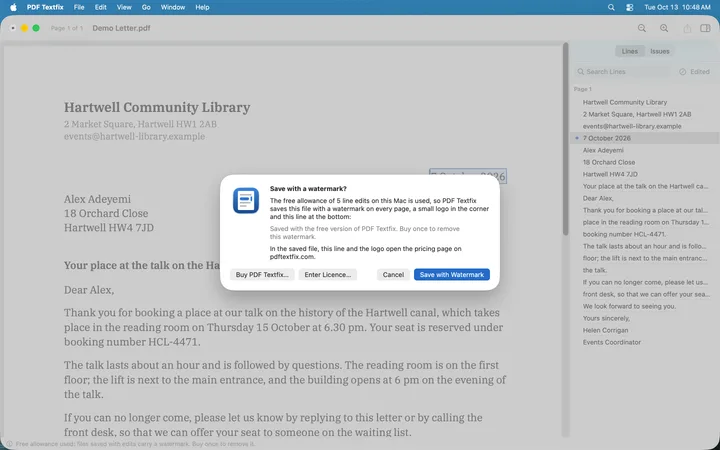Screen dimensions: 720x450
Task: Select 'Thank you for booking a place' sidebar line
Action: [645, 210]
